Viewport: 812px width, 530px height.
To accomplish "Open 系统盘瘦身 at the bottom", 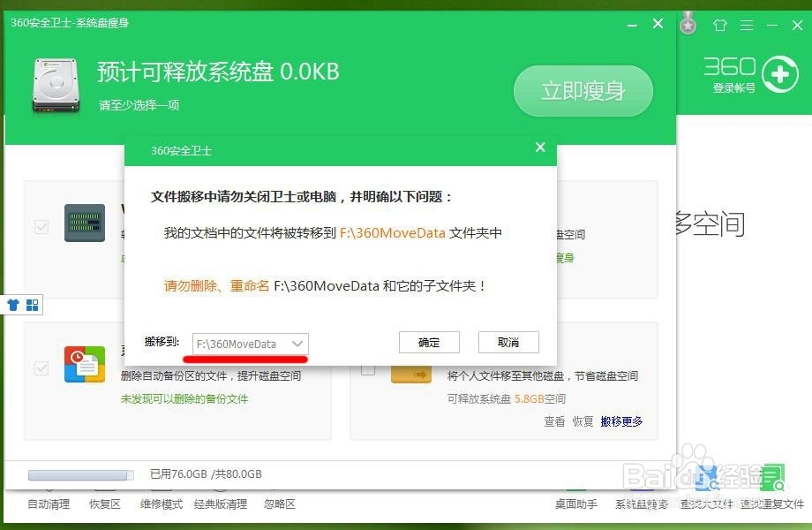I will 641,504.
